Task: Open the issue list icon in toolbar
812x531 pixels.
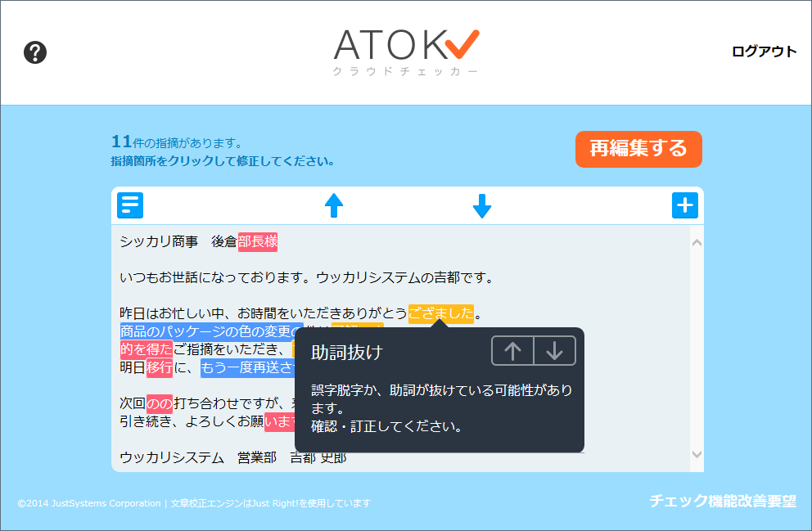Action: click(130, 205)
